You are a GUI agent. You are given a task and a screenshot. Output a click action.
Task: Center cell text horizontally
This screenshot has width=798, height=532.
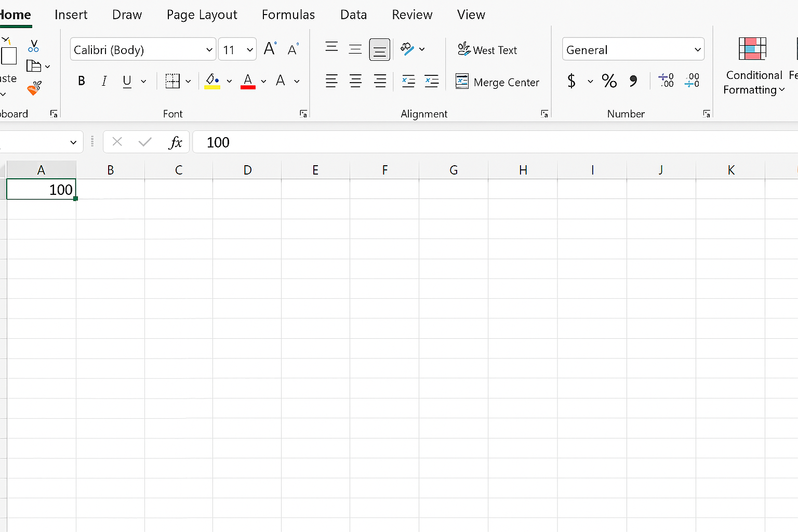pos(355,81)
